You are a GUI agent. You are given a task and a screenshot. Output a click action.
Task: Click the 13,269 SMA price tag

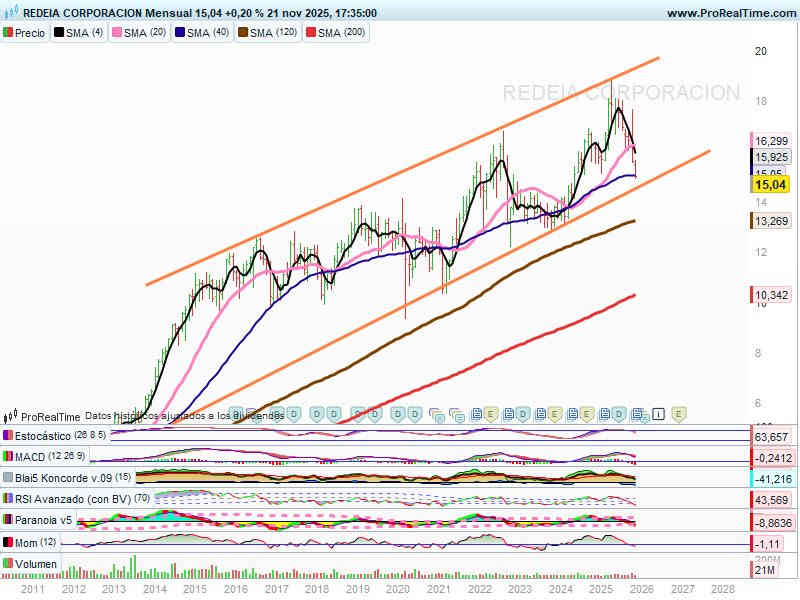pyautogui.click(x=771, y=221)
